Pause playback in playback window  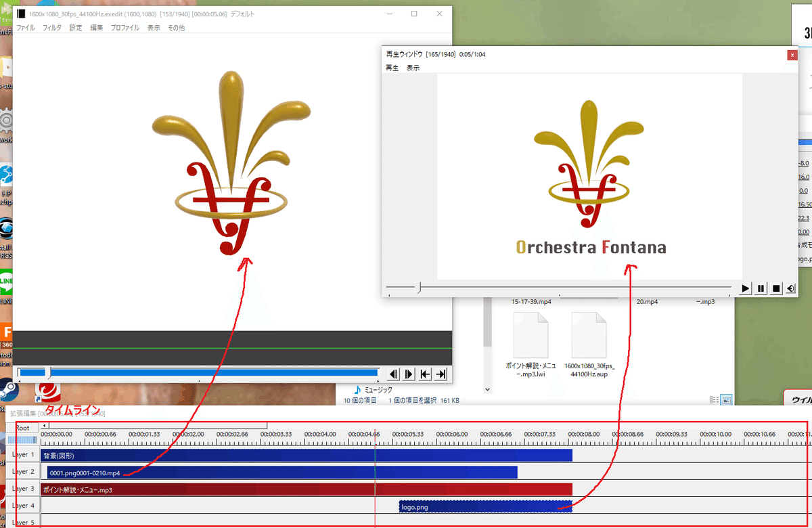[x=761, y=288]
